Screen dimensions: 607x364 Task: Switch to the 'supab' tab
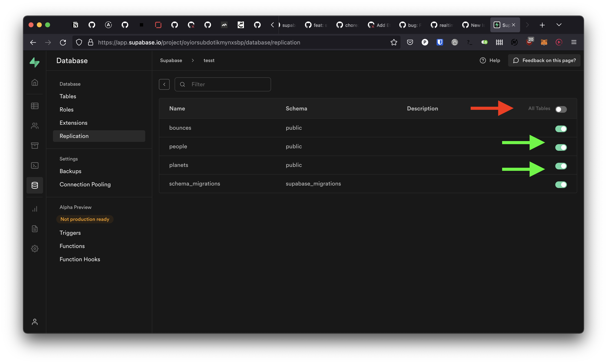click(288, 25)
